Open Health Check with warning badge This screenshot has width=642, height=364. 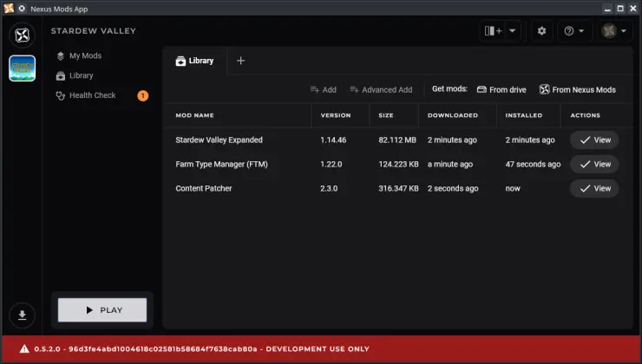pos(92,95)
